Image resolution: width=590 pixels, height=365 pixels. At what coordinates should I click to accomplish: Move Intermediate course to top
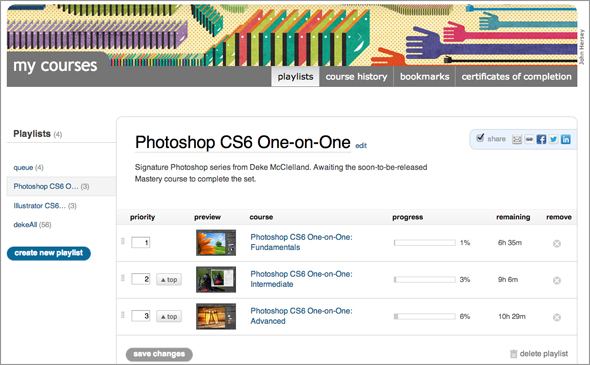click(169, 280)
